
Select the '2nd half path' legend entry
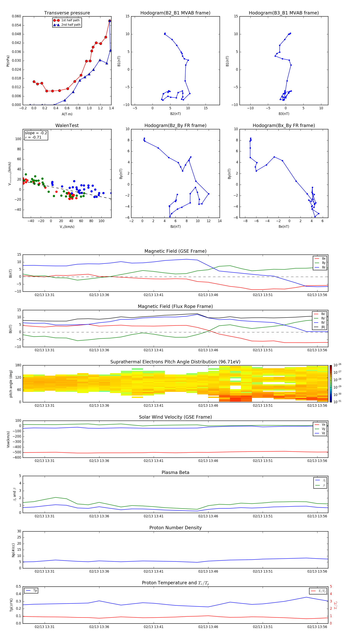[67, 25]
